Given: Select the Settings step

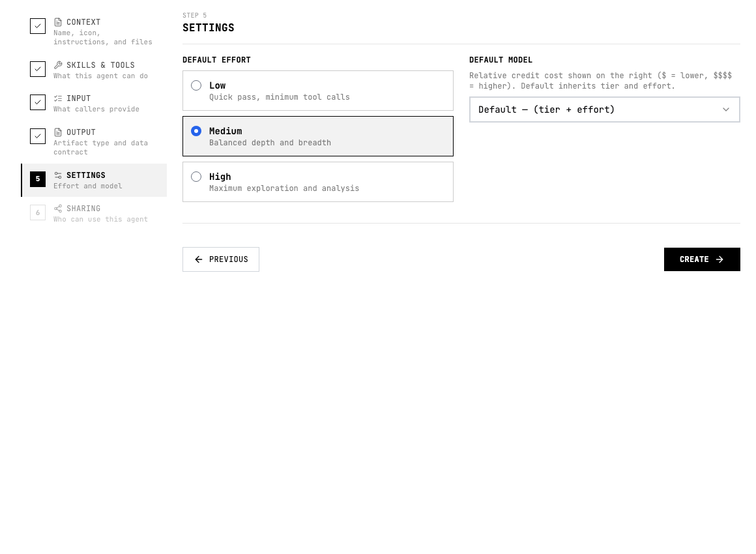Looking at the screenshot, I should point(94,181).
